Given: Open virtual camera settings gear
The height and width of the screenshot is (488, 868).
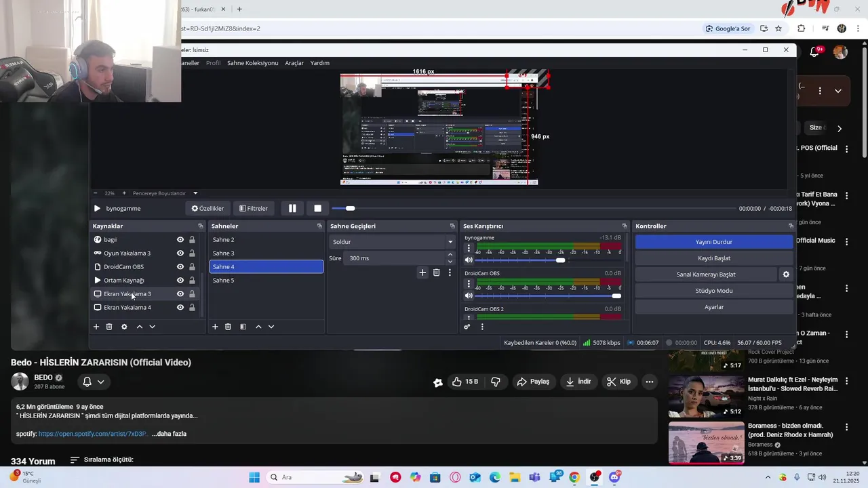Looking at the screenshot, I should (x=786, y=274).
